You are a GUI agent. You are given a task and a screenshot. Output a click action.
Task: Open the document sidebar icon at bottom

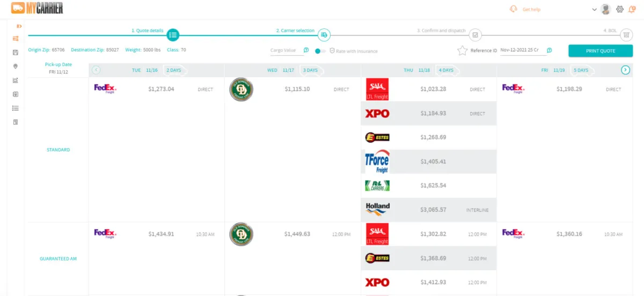16,122
